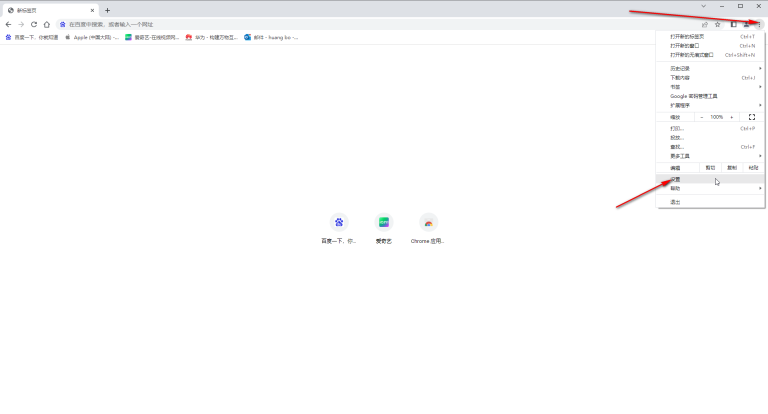The image size is (768, 414).
Task: Open the Baidu shortcut tile on page
Action: pyautogui.click(x=339, y=229)
